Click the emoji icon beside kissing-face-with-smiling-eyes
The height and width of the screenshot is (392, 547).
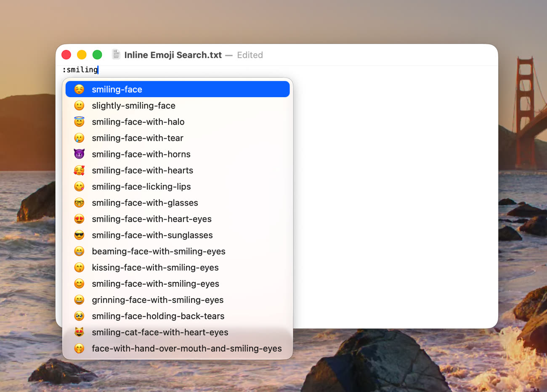pyautogui.click(x=79, y=268)
